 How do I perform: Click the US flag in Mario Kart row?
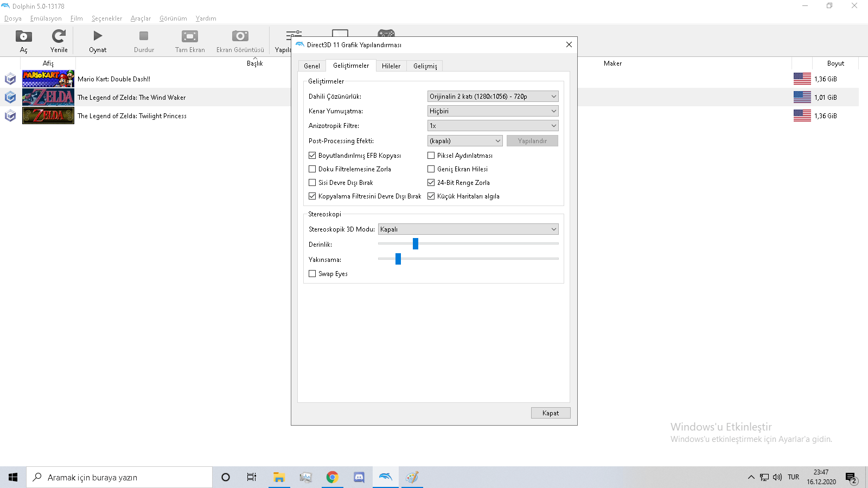[x=802, y=79]
